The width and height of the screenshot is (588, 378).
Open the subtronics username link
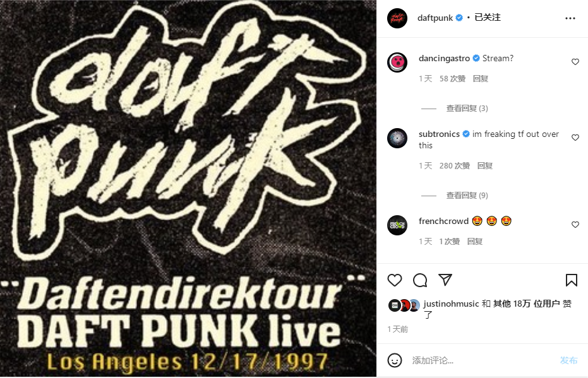pos(439,134)
